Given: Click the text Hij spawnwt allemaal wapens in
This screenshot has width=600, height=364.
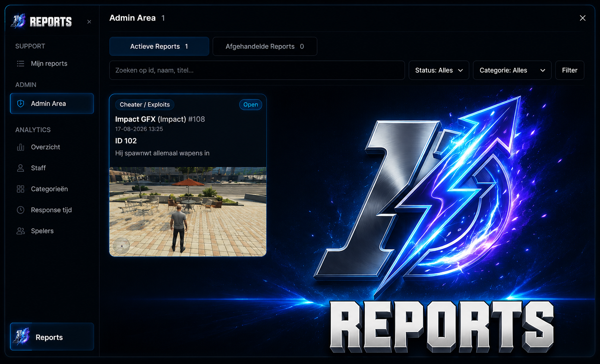Looking at the screenshot, I should pyautogui.click(x=162, y=153).
